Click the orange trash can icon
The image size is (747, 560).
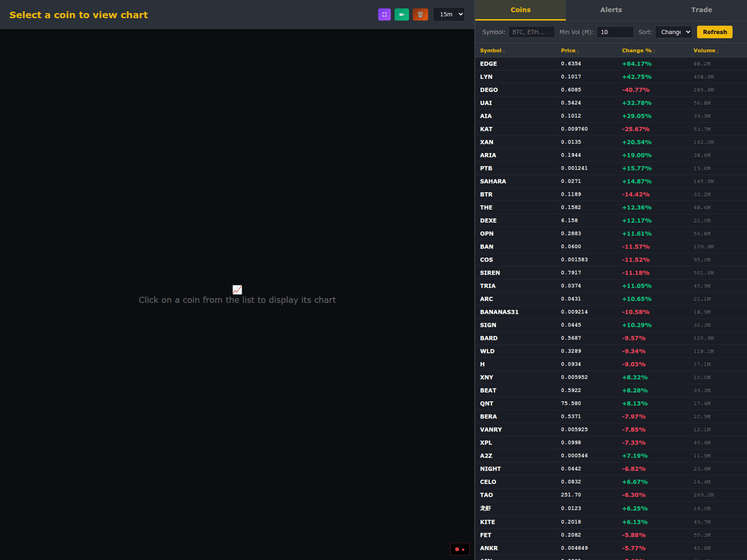click(x=420, y=14)
